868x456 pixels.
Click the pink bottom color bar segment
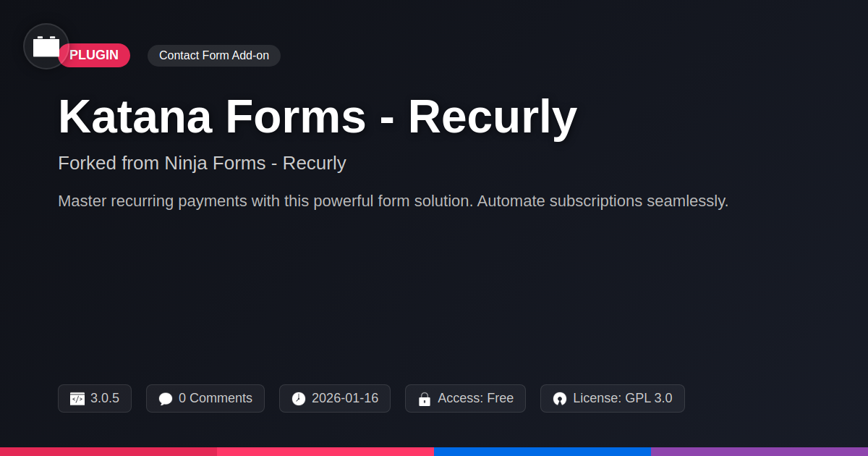[x=325, y=451]
